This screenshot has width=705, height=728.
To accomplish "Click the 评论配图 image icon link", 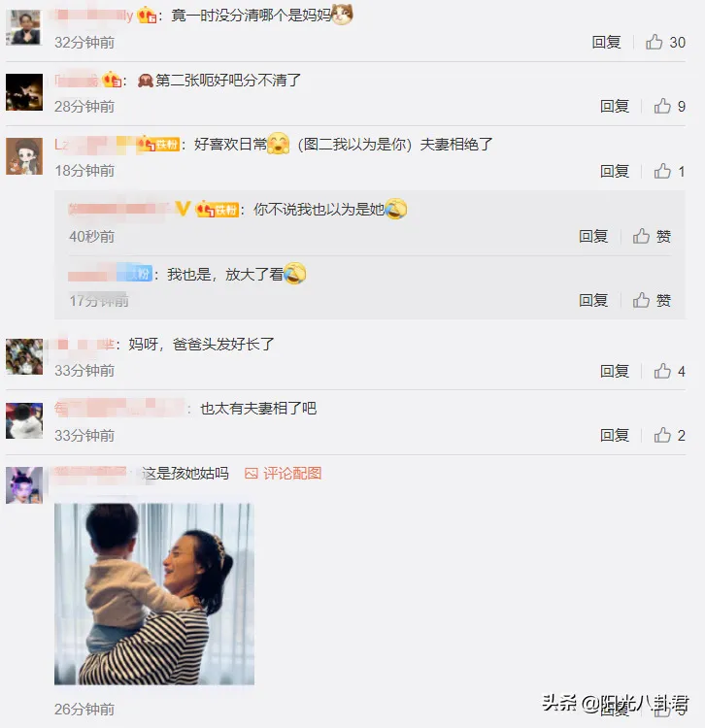I will click(x=283, y=473).
